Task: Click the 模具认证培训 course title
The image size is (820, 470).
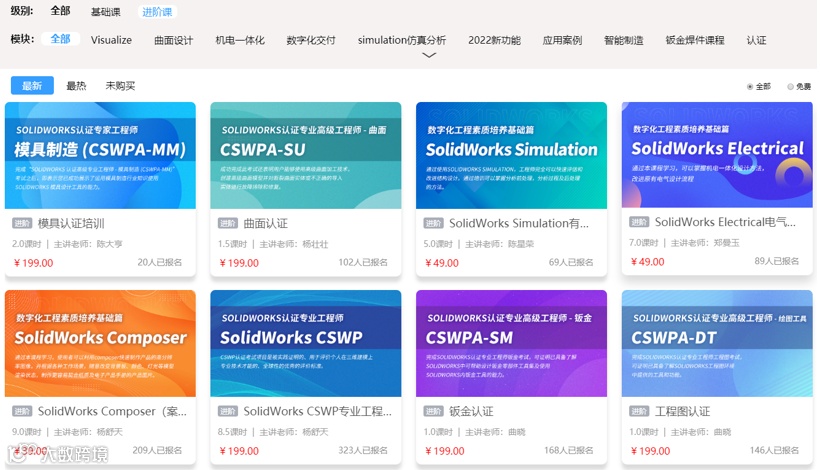Action: click(71, 224)
